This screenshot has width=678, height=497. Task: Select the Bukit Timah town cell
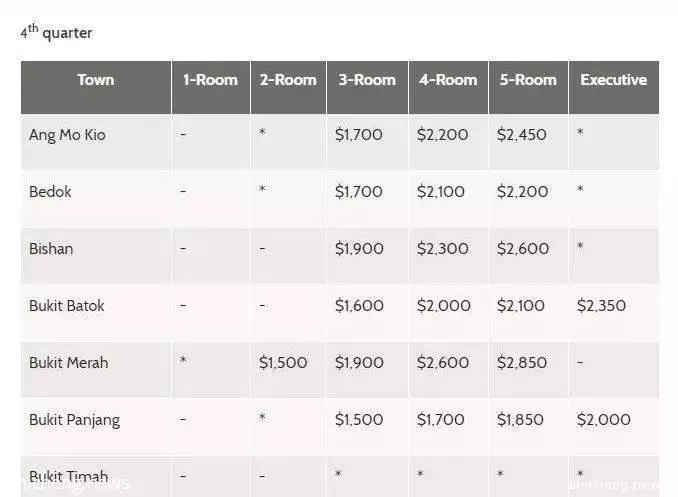pos(68,477)
